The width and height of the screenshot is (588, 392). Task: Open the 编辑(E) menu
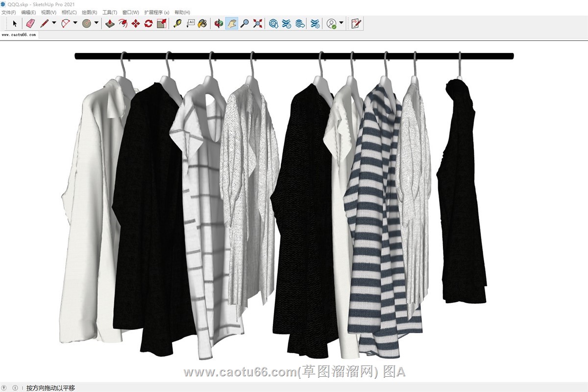coord(28,12)
